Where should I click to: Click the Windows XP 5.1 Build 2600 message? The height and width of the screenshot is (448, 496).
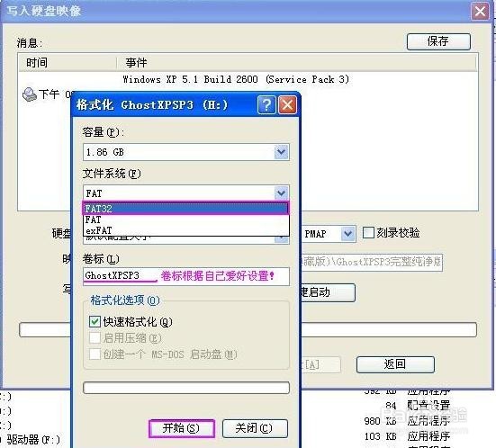click(236, 79)
